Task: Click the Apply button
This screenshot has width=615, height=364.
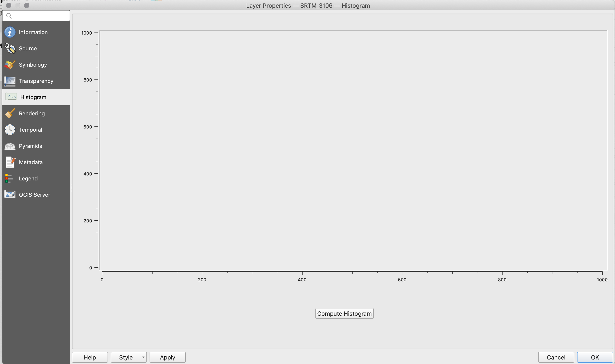Action: click(167, 357)
